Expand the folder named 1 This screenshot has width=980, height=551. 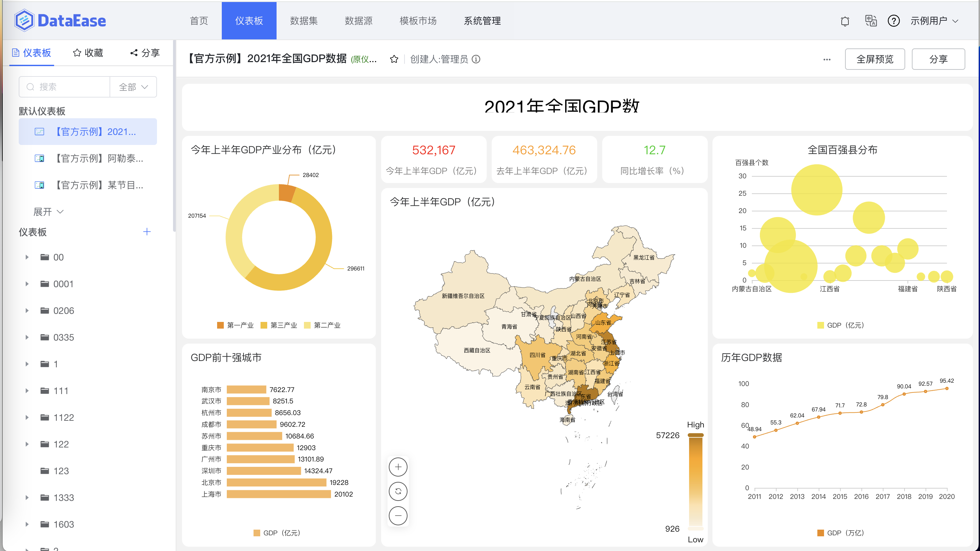27,364
